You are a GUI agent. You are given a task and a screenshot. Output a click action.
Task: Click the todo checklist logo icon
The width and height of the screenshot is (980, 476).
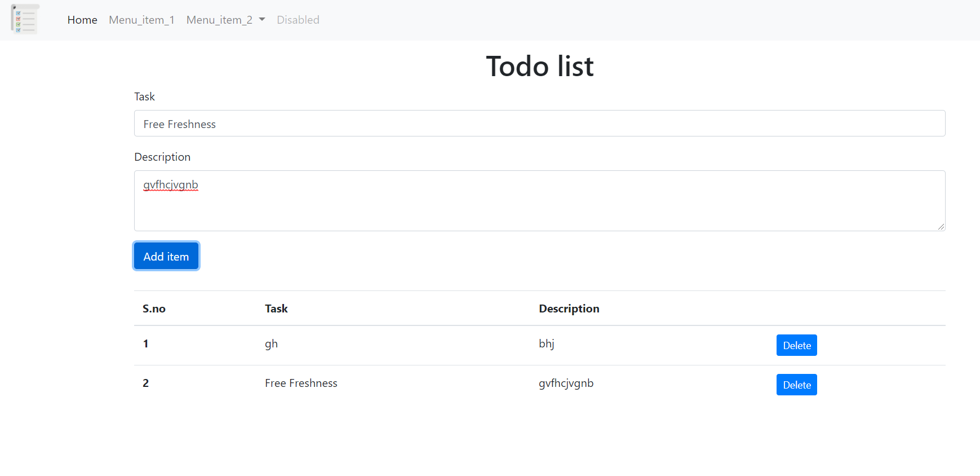tap(25, 20)
